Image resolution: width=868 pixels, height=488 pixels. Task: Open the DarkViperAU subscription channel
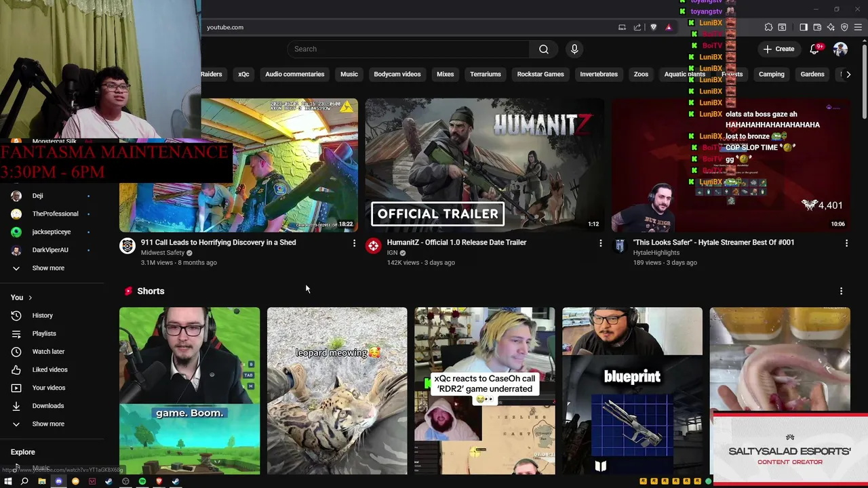click(51, 250)
